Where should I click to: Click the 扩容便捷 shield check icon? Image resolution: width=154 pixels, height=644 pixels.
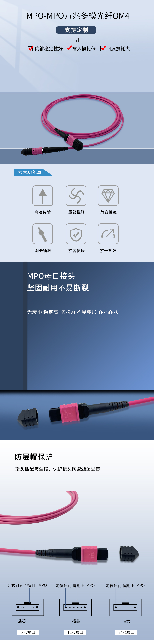pyautogui.click(x=76, y=234)
